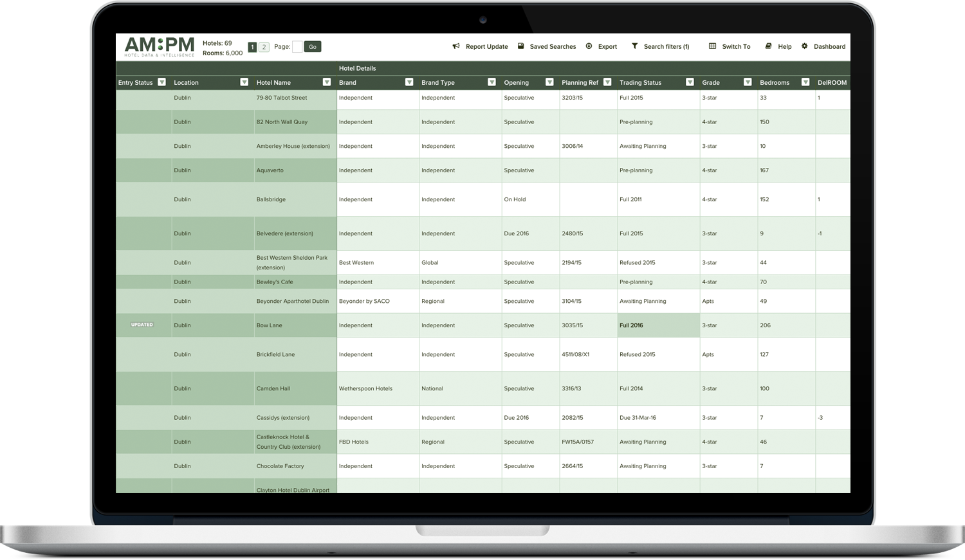
Task: Select hotel 79-80 Talbot Street
Action: (282, 98)
